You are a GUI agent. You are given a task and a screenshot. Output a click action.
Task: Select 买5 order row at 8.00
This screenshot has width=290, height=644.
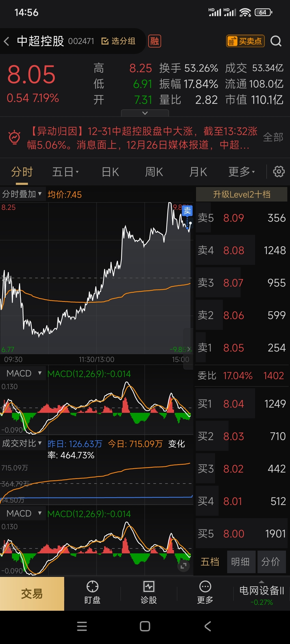coord(242,534)
